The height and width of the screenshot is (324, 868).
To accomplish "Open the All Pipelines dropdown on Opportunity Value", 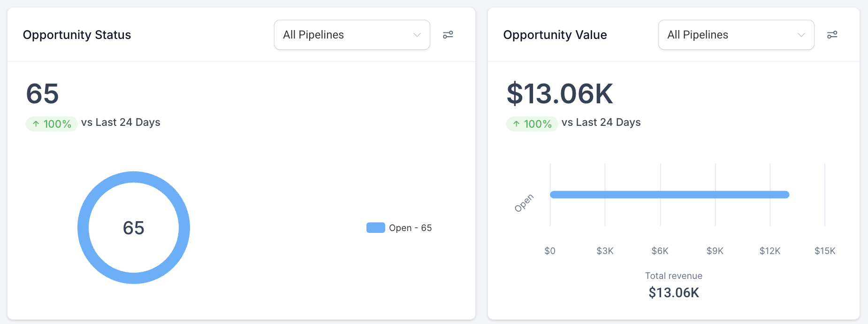I will (x=736, y=35).
